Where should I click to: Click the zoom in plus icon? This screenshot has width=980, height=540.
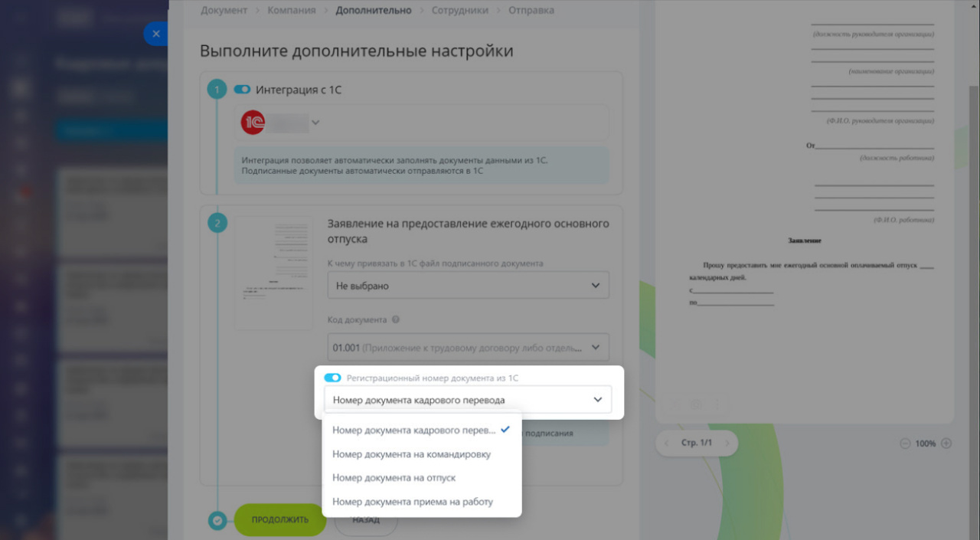pyautogui.click(x=946, y=443)
